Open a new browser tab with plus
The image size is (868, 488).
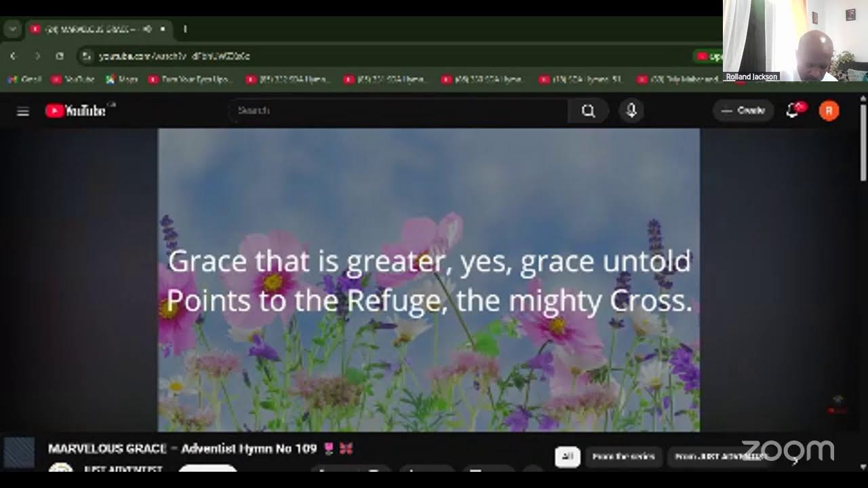click(184, 29)
